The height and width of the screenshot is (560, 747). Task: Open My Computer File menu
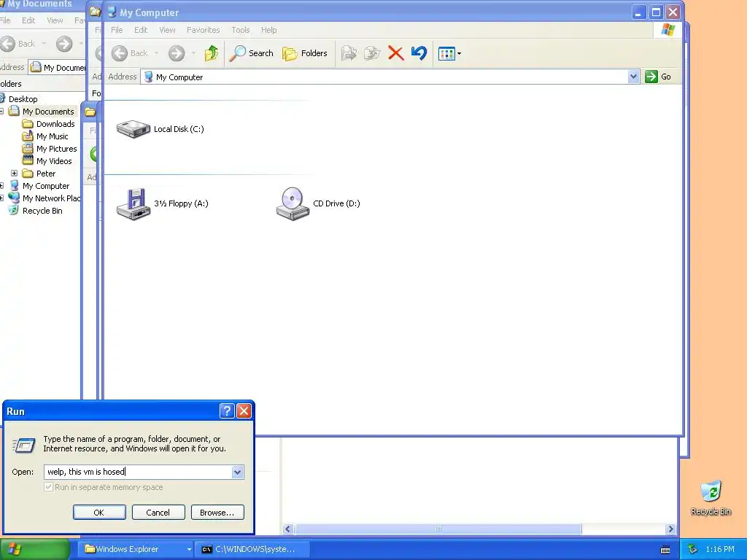coord(117,29)
